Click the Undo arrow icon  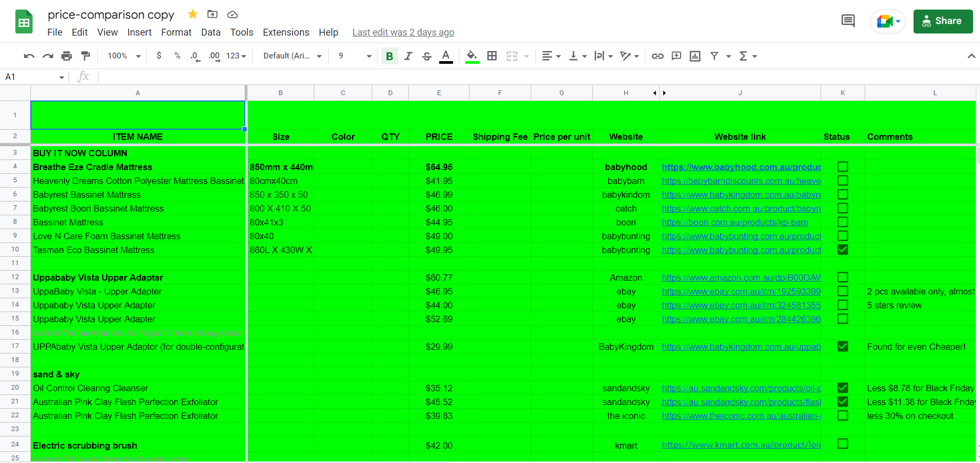tap(29, 56)
